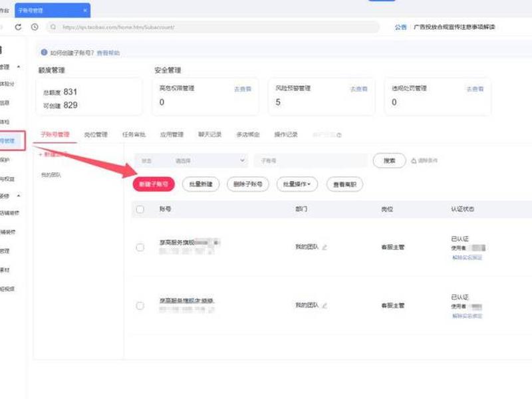Select 我的团队 in the team tree

[x=51, y=175]
